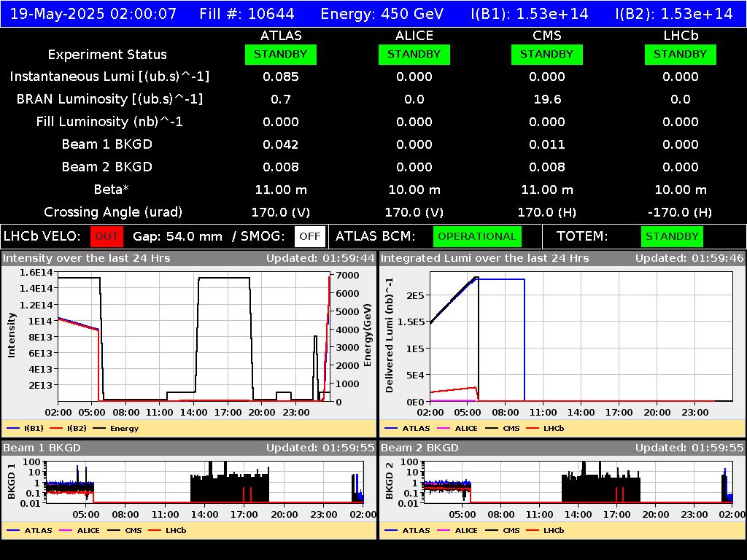Click CMS Beam 1 BKGD value 0.011
Viewport: 747px width, 560px height.
click(547, 144)
